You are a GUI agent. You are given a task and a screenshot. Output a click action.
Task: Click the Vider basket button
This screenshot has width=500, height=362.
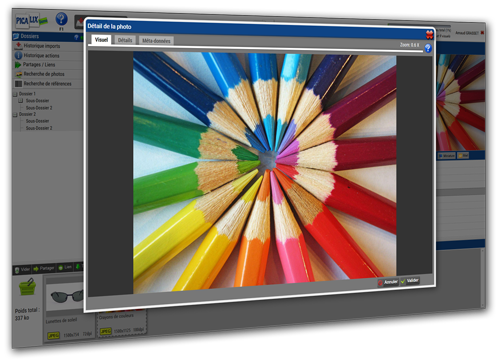pos(22,269)
